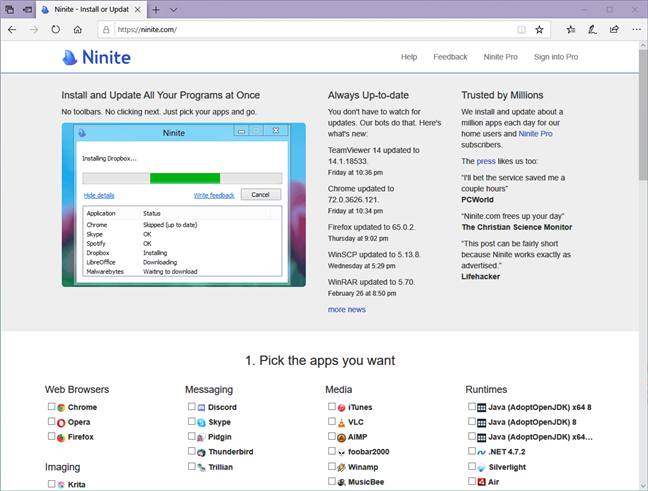Click the vertical scrollbar thumb
This screenshot has width=648, height=491.
pyautogui.click(x=643, y=116)
